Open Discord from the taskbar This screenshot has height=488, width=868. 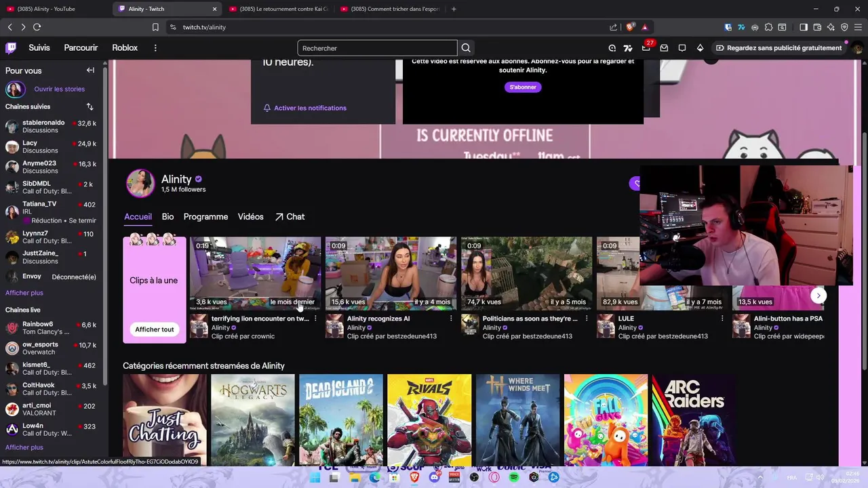434,477
